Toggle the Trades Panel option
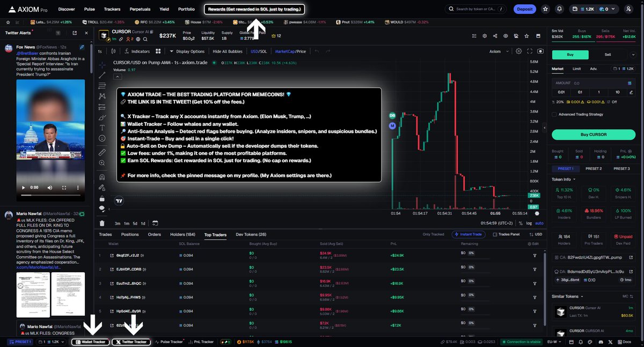644x347 pixels. point(506,234)
